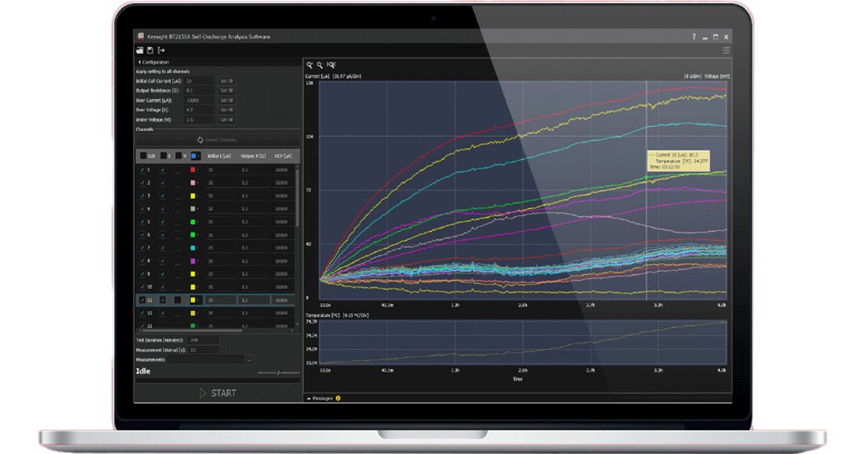Toggle the I header checkbox
This screenshot has width=868, height=454.
coord(162,155)
